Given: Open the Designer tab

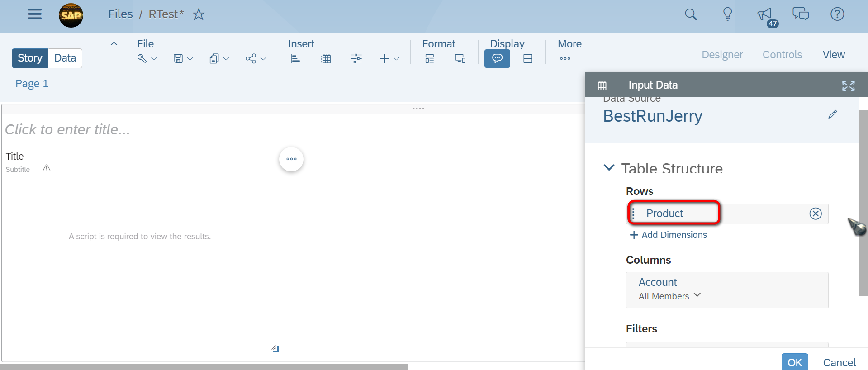Looking at the screenshot, I should point(722,55).
